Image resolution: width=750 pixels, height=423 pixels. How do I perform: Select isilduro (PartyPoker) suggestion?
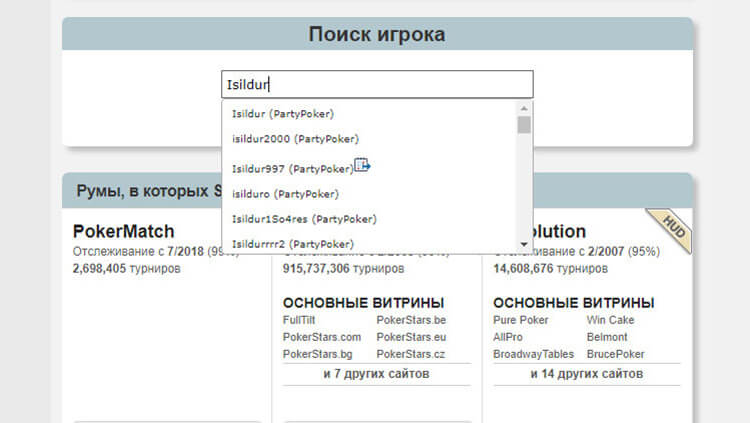pyautogui.click(x=285, y=194)
